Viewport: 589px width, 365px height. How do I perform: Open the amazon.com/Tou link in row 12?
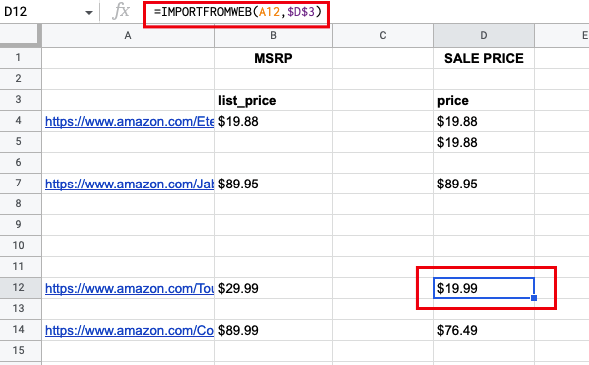pos(129,288)
